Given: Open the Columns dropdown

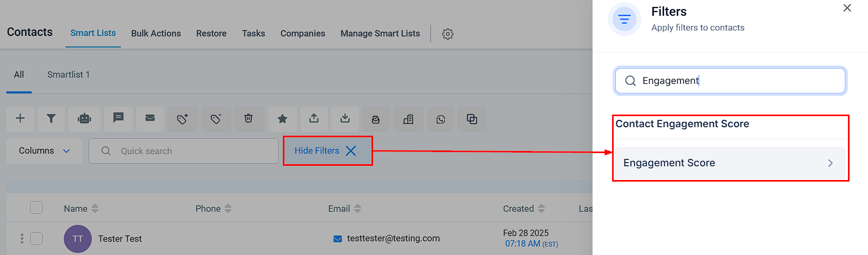Looking at the screenshot, I should tap(44, 151).
